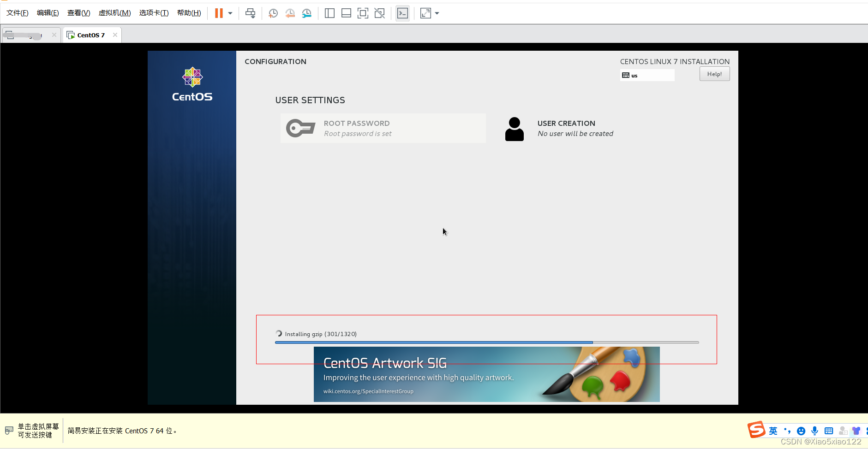Expand the stretch display dropdown arrow
This screenshot has height=449, width=868.
[437, 13]
